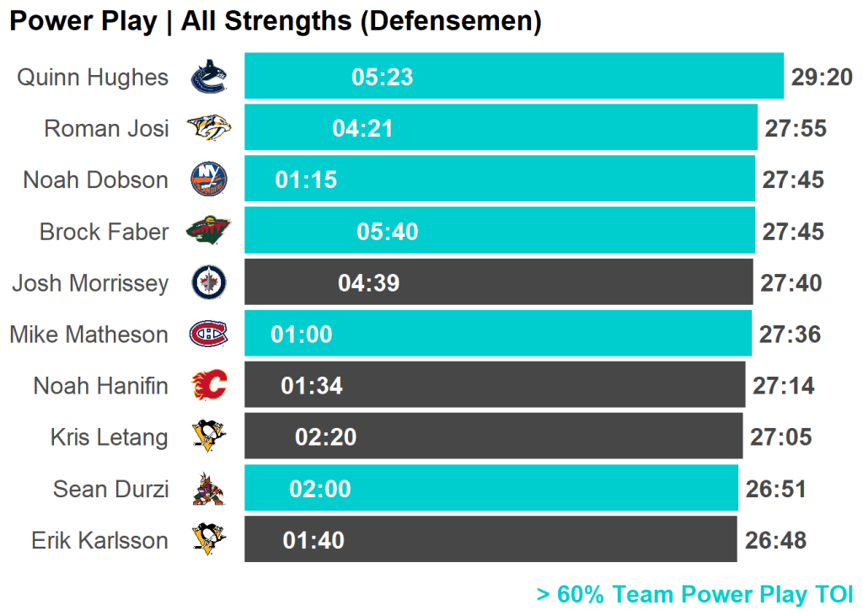
Task: Select Sean Durzi's teal bar
Action: tap(491, 488)
